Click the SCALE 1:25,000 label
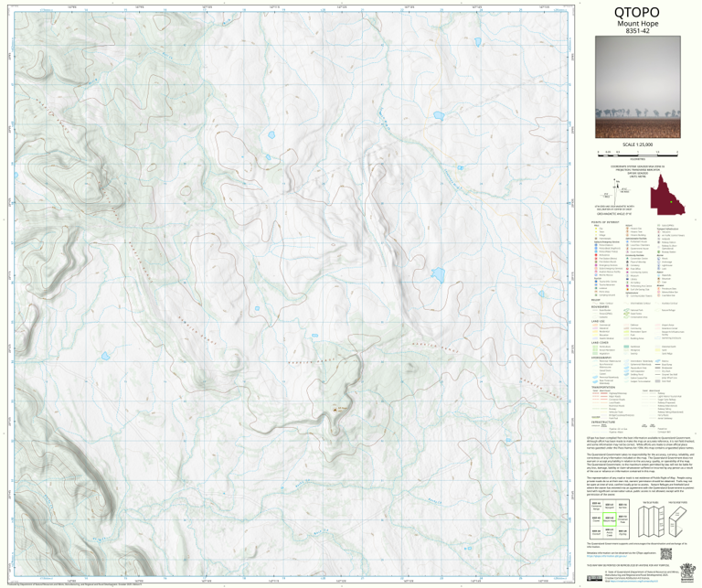Viewport: 702px width, 588px height. tap(637, 144)
